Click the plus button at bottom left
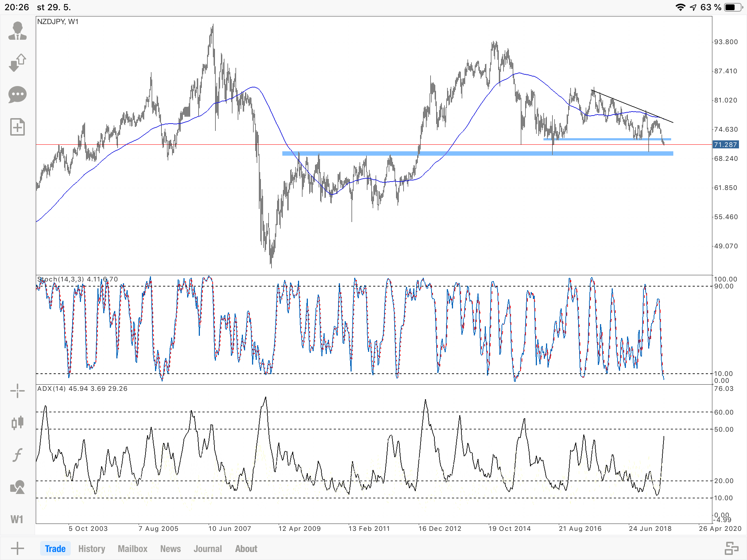Viewport: 747px width, 560px height. pos(17,548)
